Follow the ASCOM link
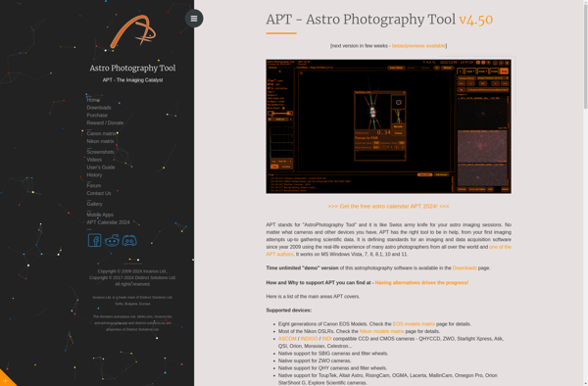Image resolution: width=588 pixels, height=386 pixels. click(x=287, y=339)
